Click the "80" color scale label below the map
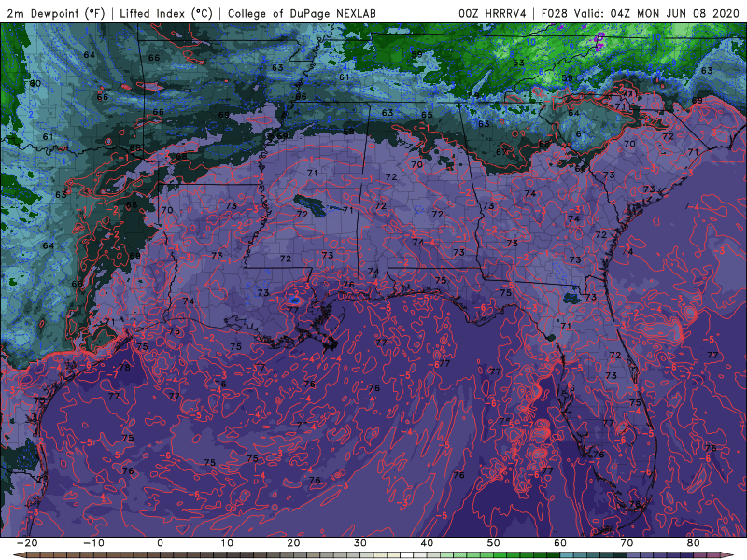Screen dimensions: 747x560 [694, 543]
